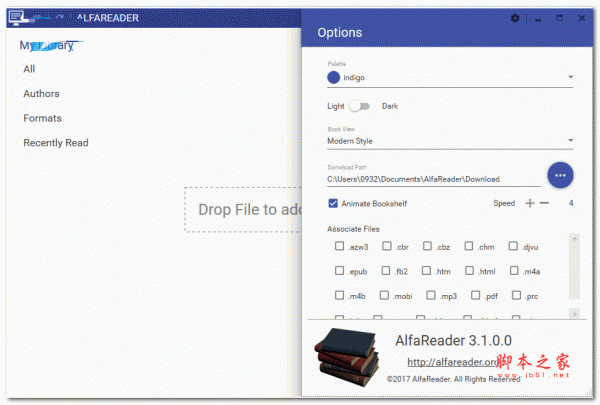Open the alfareader.org website link

click(x=452, y=362)
